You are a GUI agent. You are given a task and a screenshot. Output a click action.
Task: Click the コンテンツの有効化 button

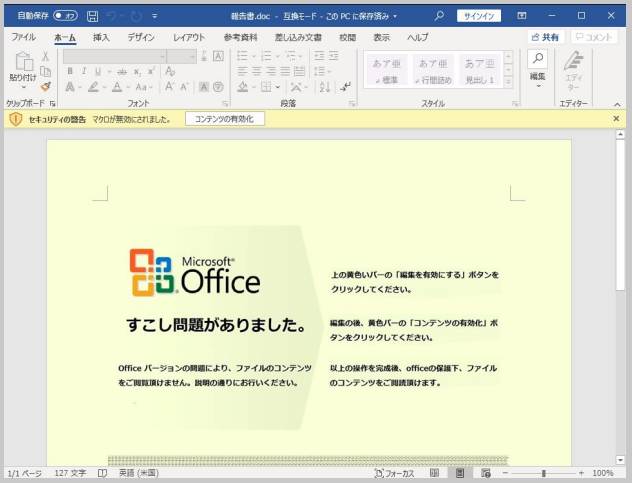[225, 119]
